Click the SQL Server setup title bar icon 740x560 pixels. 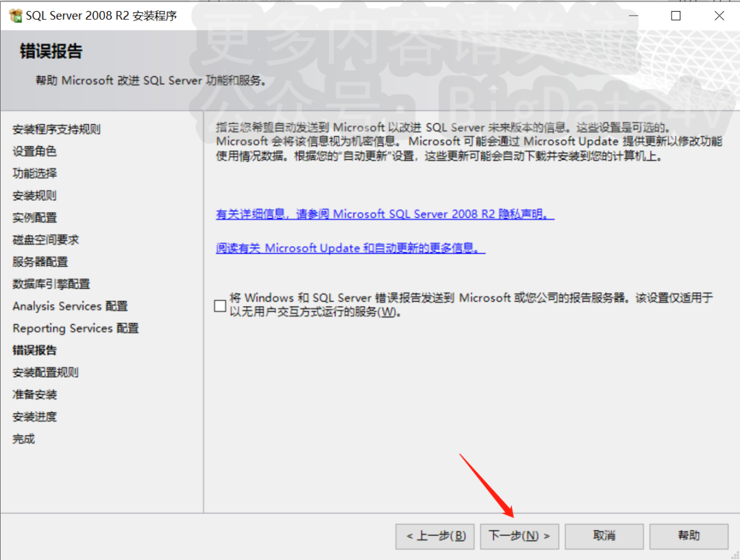pos(16,16)
